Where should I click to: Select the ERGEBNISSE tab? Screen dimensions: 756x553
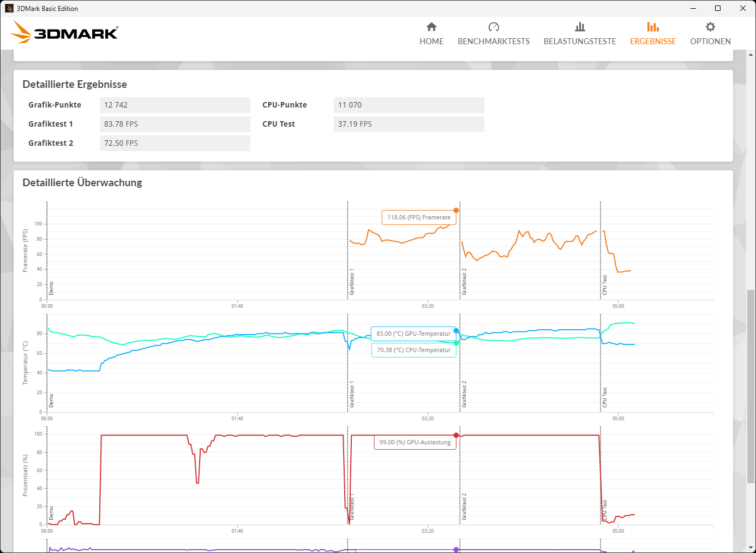(653, 41)
